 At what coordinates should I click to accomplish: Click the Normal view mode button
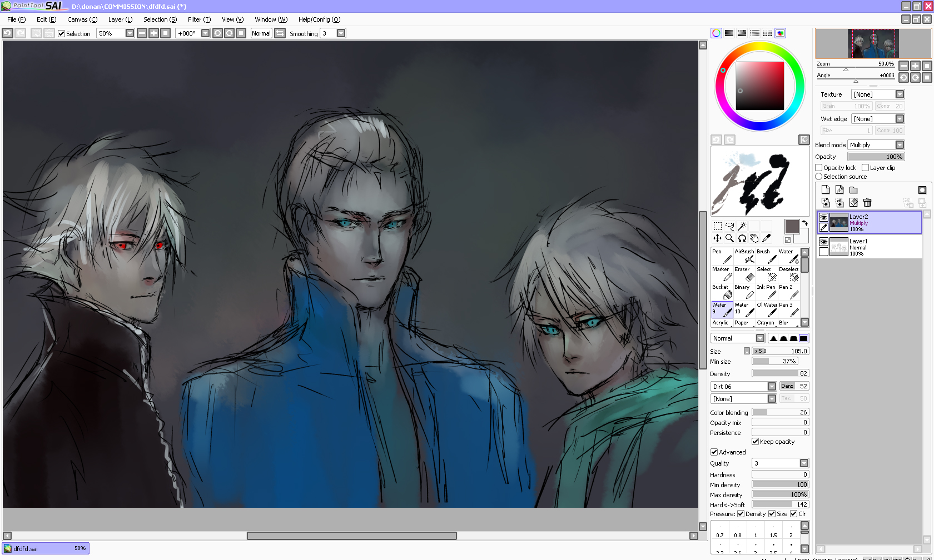click(261, 33)
